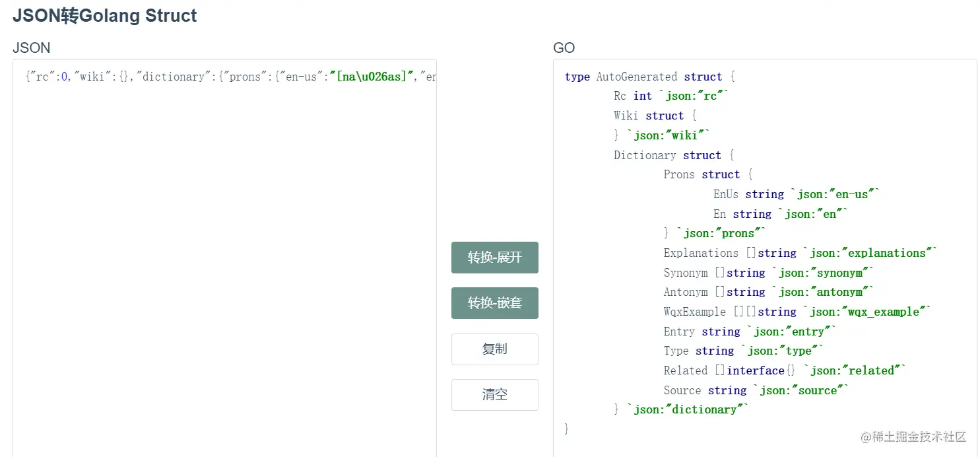Image resolution: width=980 pixels, height=457 pixels.
Task: Click the 'Antonym []string' line
Action: click(769, 292)
